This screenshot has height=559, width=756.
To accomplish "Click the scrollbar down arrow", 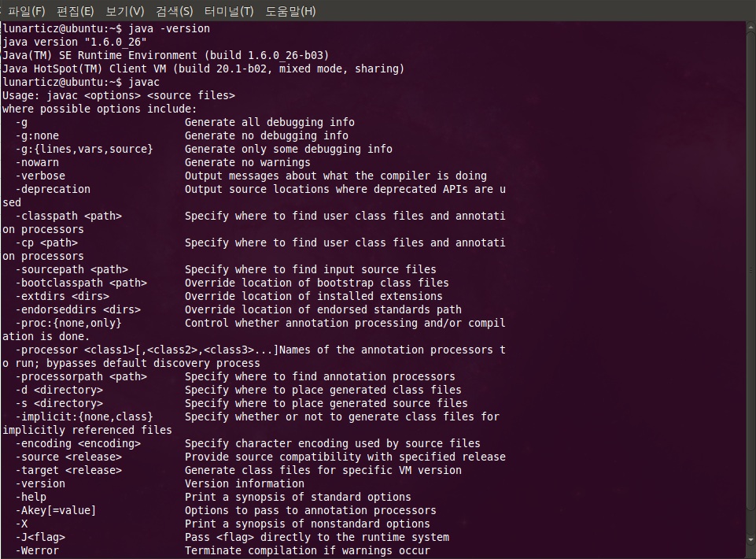I will (750, 539).
